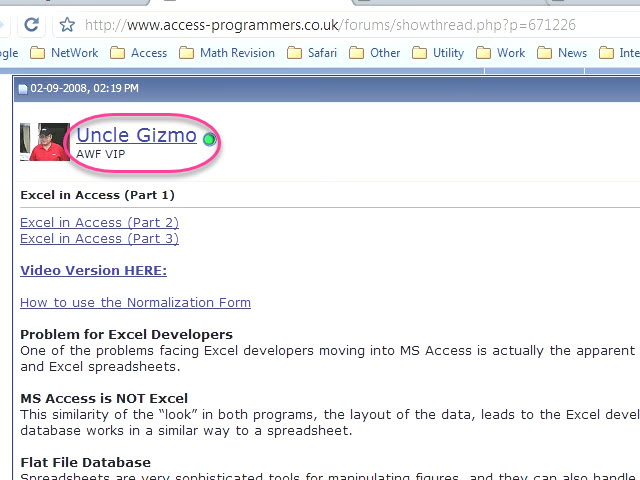
Task: Open the Work bookmarks folder
Action: point(500,53)
